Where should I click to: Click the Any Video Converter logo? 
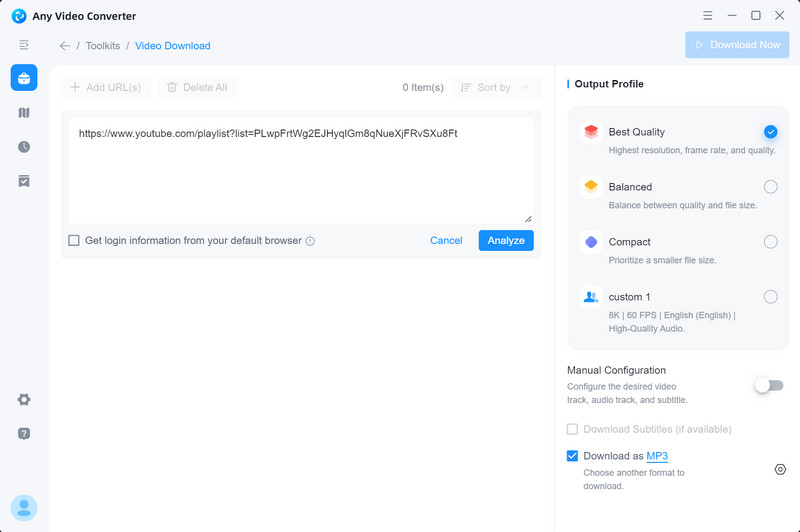(19, 16)
